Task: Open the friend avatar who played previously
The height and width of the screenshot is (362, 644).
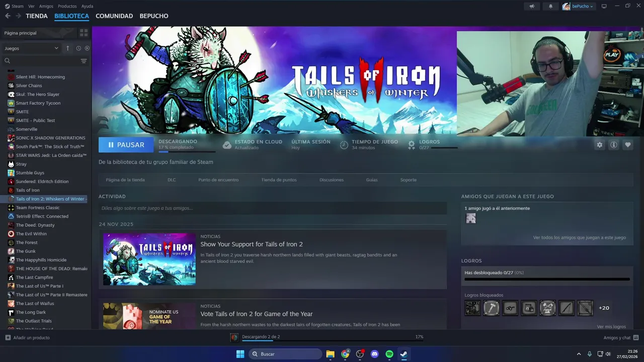Action: tap(471, 218)
